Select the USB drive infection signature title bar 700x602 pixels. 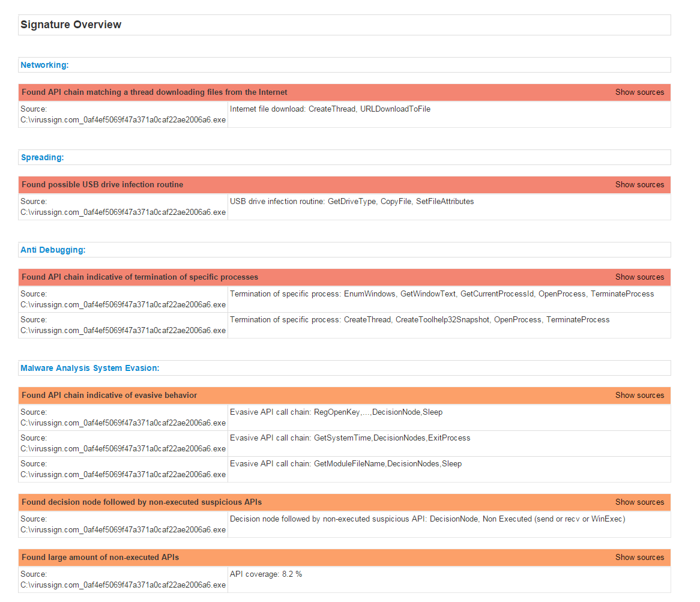pos(101,184)
